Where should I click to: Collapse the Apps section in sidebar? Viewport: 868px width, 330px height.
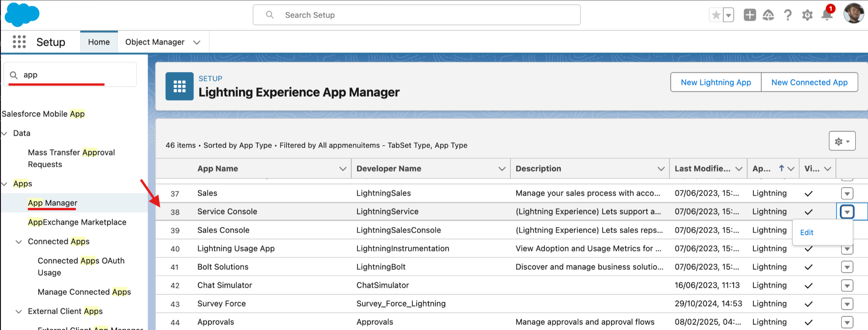(x=4, y=184)
